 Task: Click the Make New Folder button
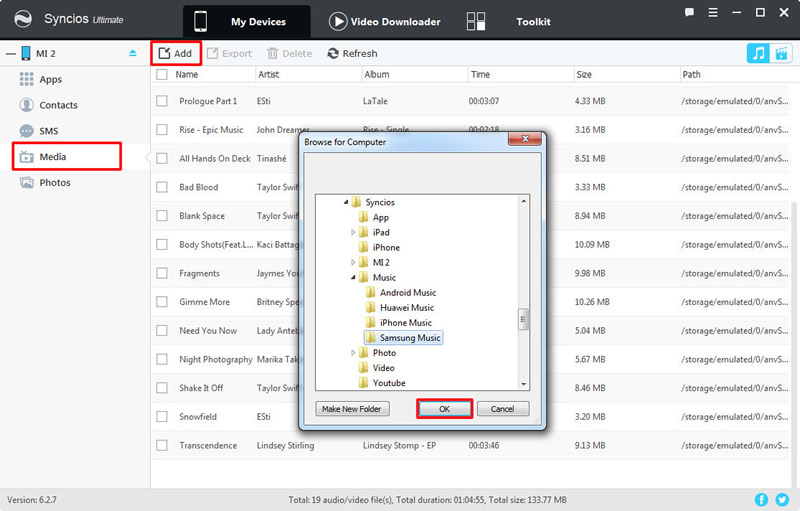pos(352,409)
